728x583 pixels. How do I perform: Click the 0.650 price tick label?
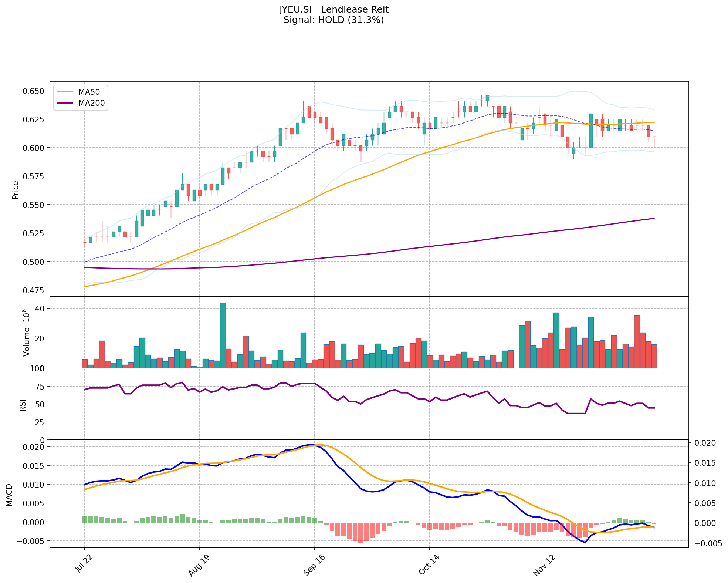33,91
